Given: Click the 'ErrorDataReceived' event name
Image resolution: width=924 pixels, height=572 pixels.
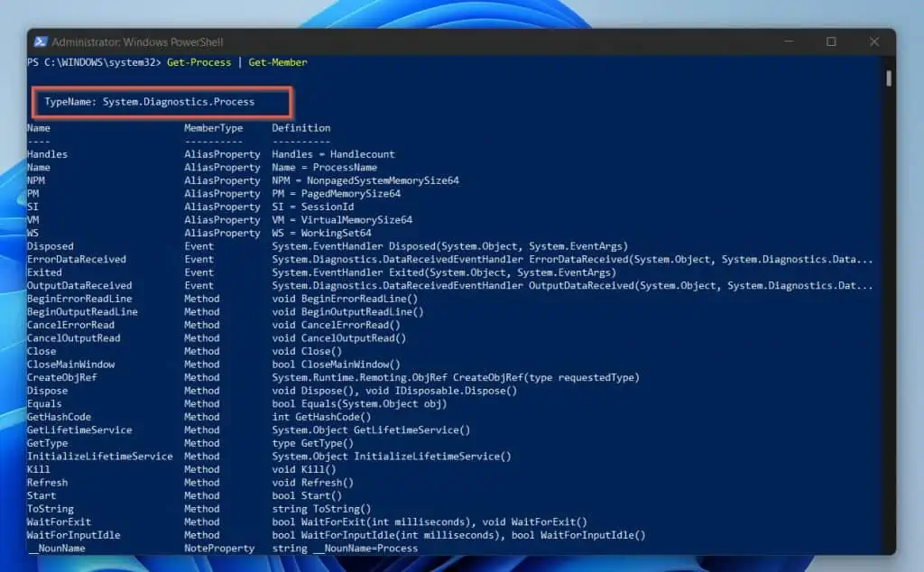Looking at the screenshot, I should [77, 259].
